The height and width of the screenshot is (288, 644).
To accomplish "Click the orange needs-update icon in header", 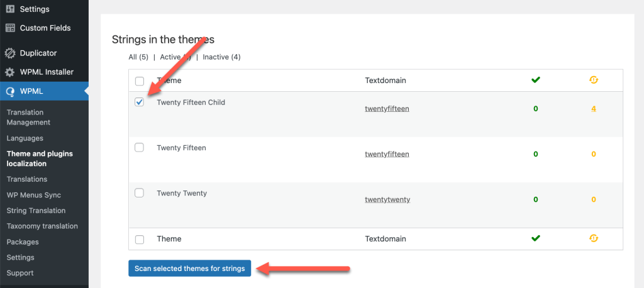I will tap(593, 80).
